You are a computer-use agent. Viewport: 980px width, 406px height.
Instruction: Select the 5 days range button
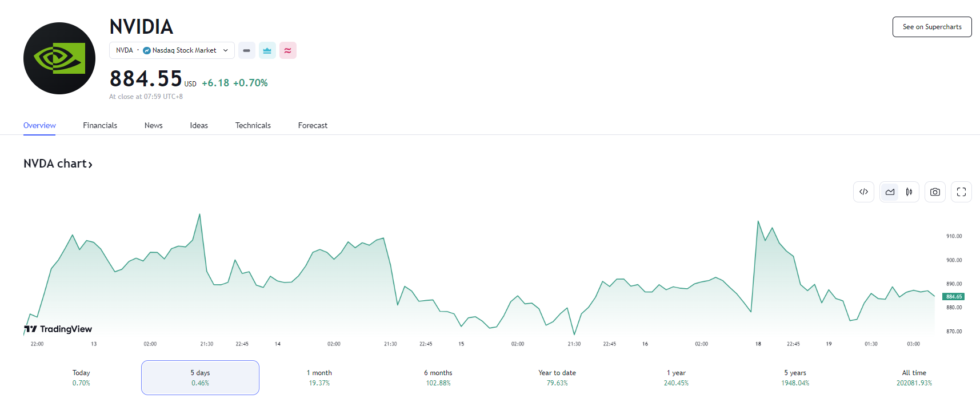[x=200, y=377]
